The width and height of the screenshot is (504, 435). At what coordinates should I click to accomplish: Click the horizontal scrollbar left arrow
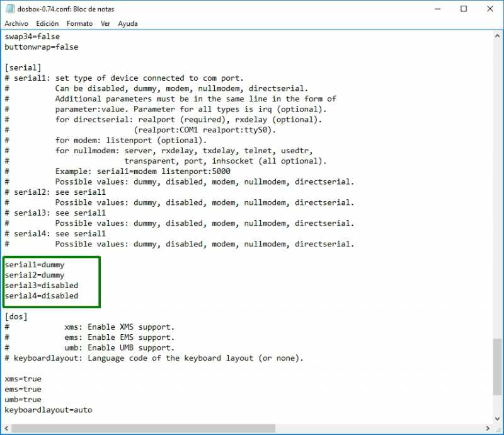(x=6, y=428)
